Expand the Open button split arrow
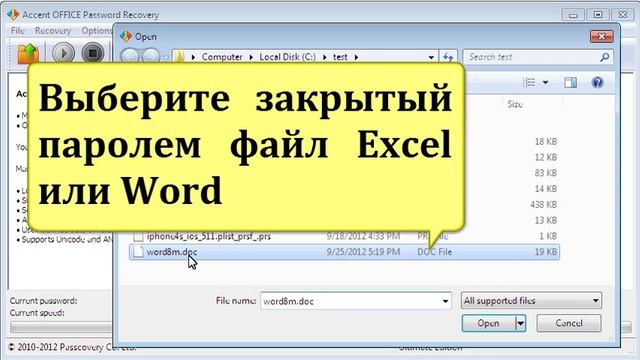This screenshot has height=360, width=640. click(x=520, y=323)
